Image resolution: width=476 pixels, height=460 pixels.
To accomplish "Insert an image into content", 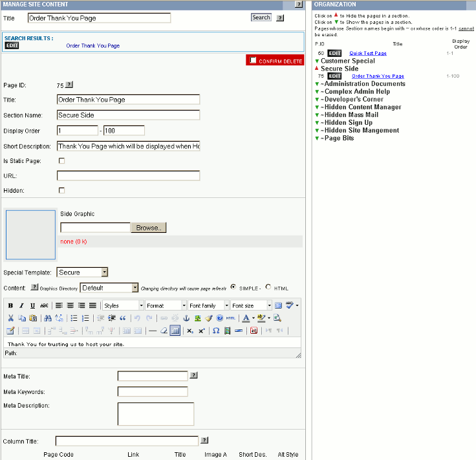I will pyautogui.click(x=198, y=318).
